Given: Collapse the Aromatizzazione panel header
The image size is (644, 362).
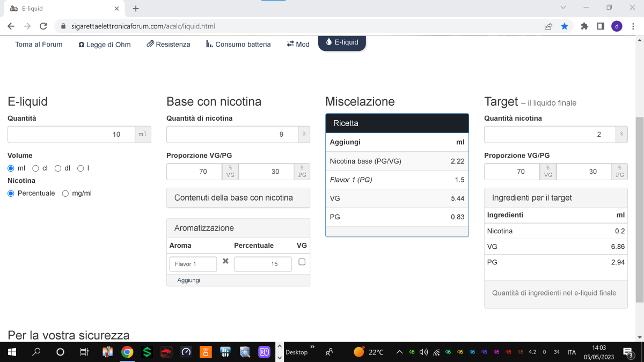Looking at the screenshot, I should coord(238,228).
